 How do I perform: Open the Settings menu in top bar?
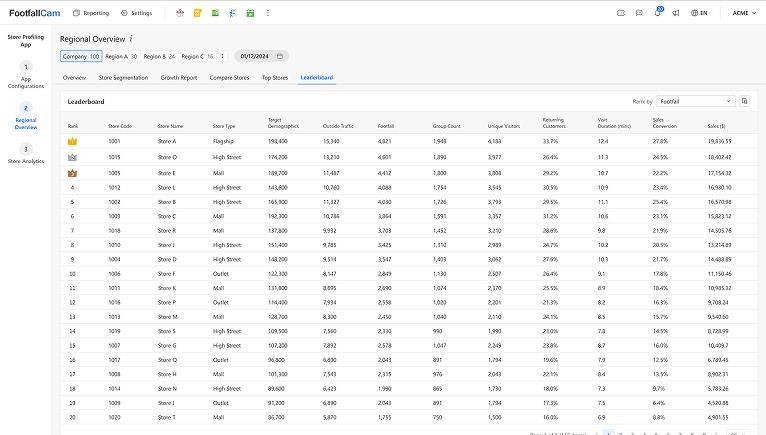pos(136,13)
